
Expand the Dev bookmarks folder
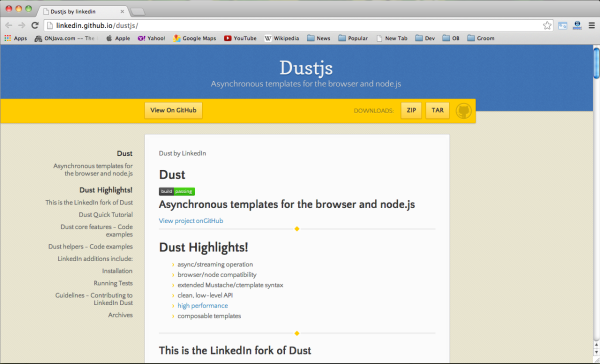coord(425,38)
